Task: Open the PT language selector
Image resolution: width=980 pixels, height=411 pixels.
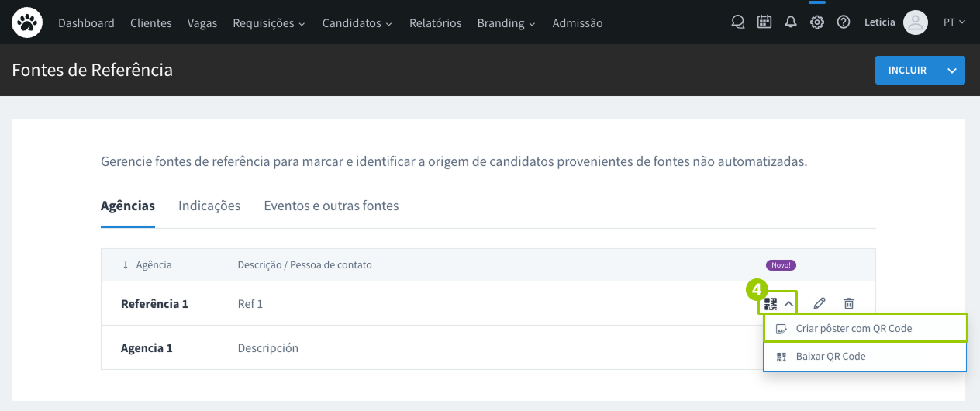Action: pyautogui.click(x=954, y=22)
